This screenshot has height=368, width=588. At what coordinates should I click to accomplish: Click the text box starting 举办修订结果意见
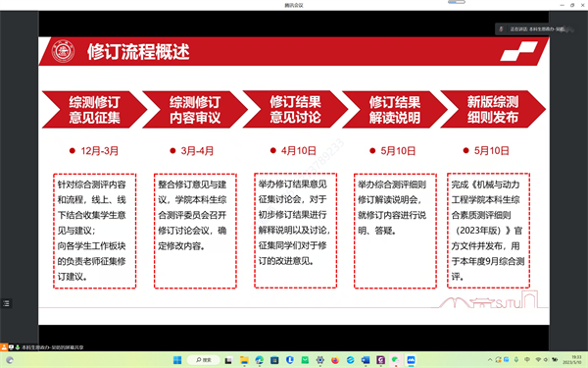coord(296,231)
